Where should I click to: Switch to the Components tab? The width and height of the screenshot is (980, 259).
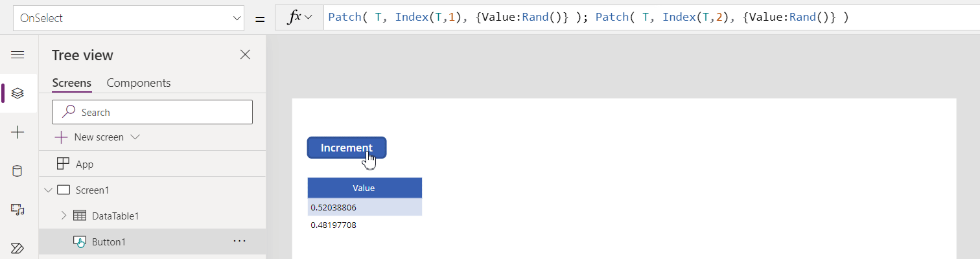[139, 83]
